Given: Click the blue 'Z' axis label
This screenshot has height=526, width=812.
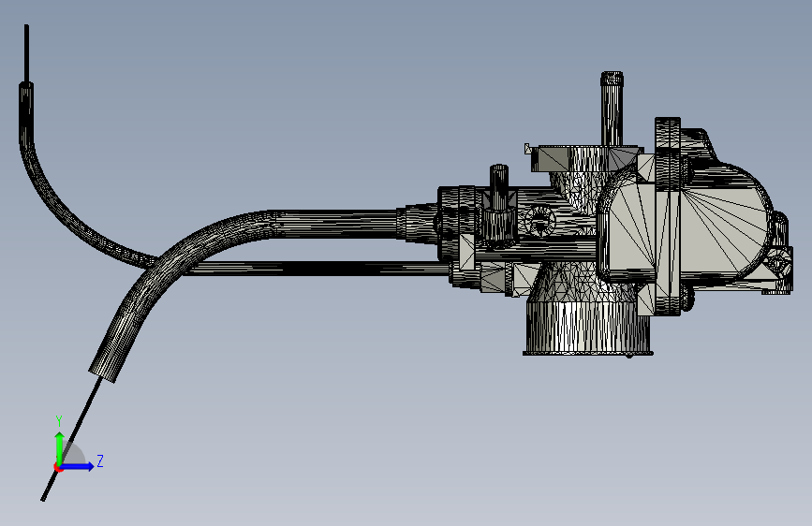Looking at the screenshot, I should (100, 460).
